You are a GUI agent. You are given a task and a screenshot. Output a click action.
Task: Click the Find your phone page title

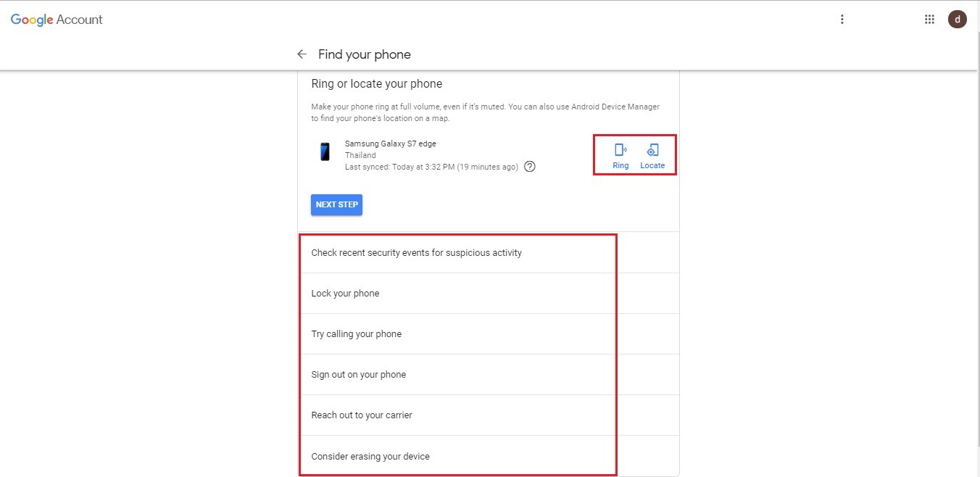click(x=364, y=54)
